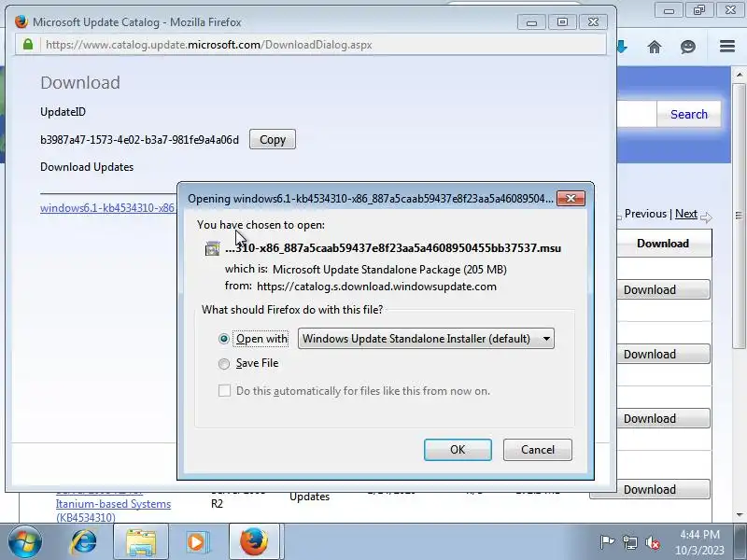Click the source URL catalog.s.download.windowsupdate.com
This screenshot has height=560, width=747.
coord(376,287)
